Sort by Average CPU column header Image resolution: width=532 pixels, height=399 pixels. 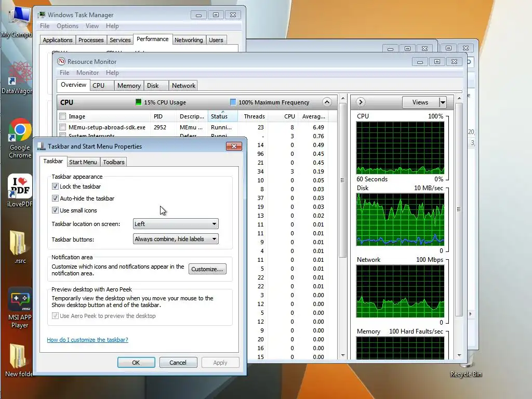click(314, 116)
